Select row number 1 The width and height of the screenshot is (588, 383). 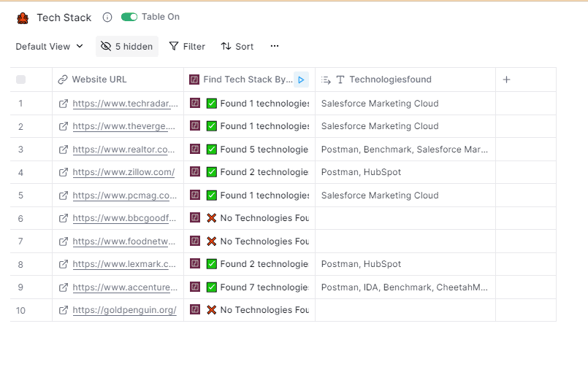20,104
